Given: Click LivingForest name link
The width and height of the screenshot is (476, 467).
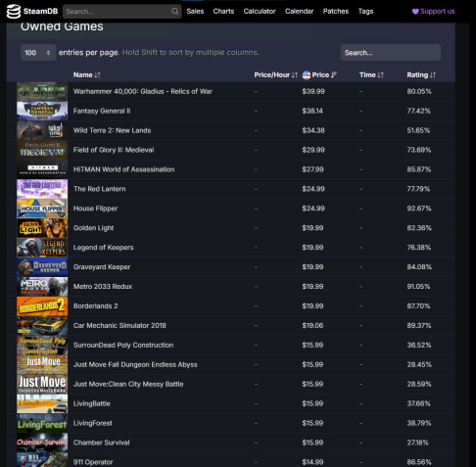Looking at the screenshot, I should point(93,423).
